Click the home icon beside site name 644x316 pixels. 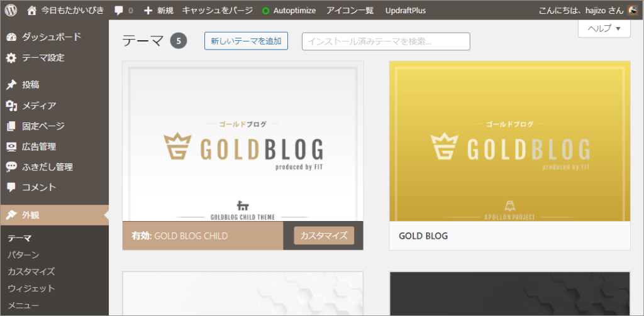pos(31,11)
